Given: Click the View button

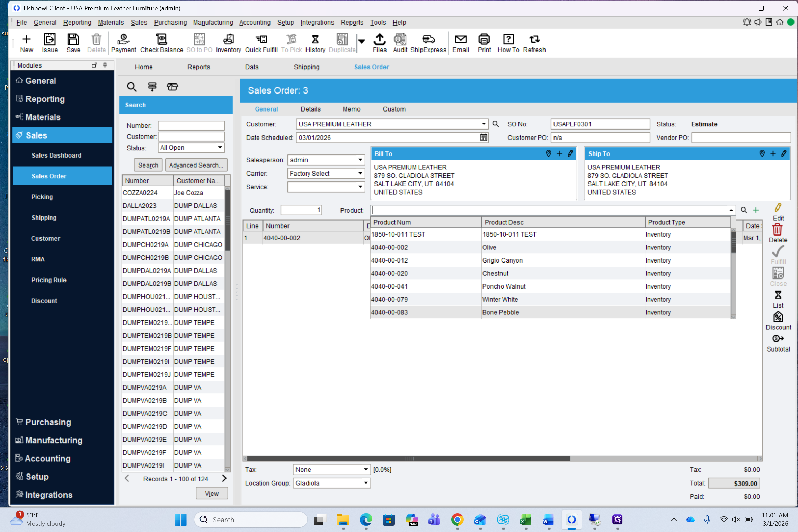Looking at the screenshot, I should [212, 493].
